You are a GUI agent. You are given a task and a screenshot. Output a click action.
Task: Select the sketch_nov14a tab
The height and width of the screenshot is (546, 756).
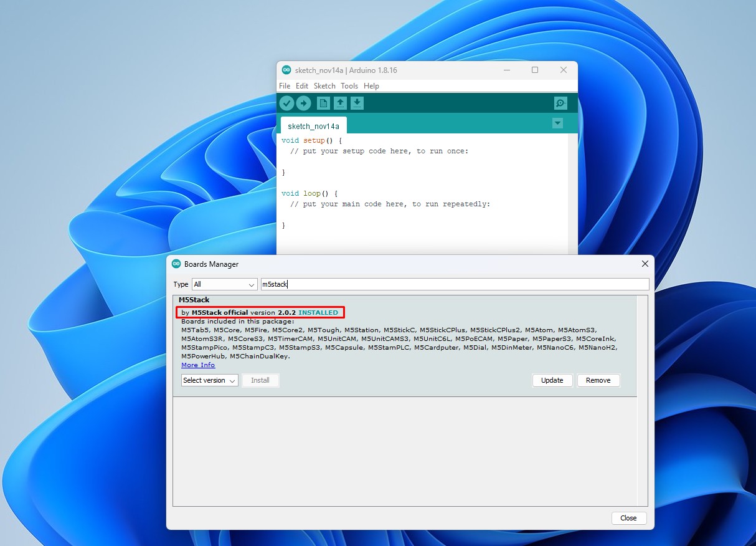[313, 126]
